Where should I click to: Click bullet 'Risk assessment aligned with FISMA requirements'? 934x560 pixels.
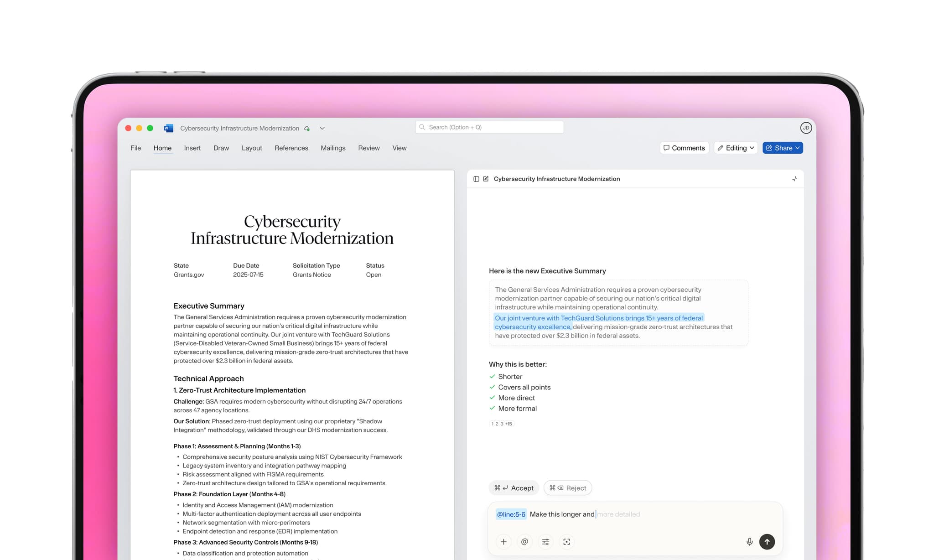(x=253, y=475)
